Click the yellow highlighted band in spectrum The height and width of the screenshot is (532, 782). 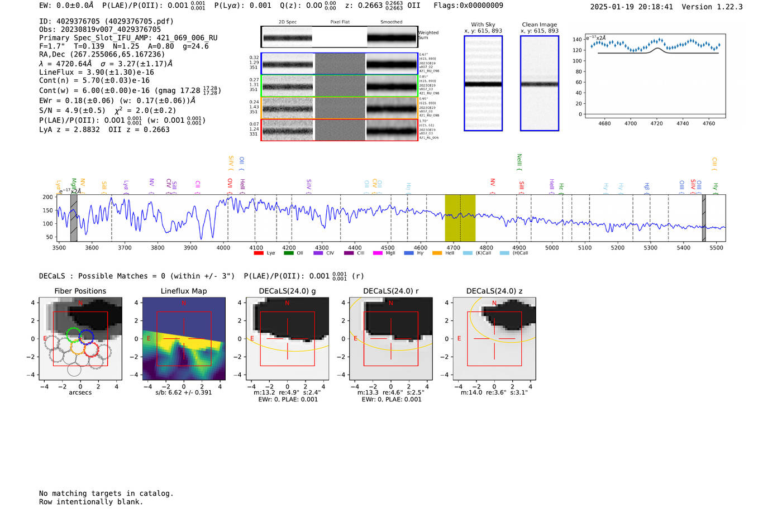(460, 218)
